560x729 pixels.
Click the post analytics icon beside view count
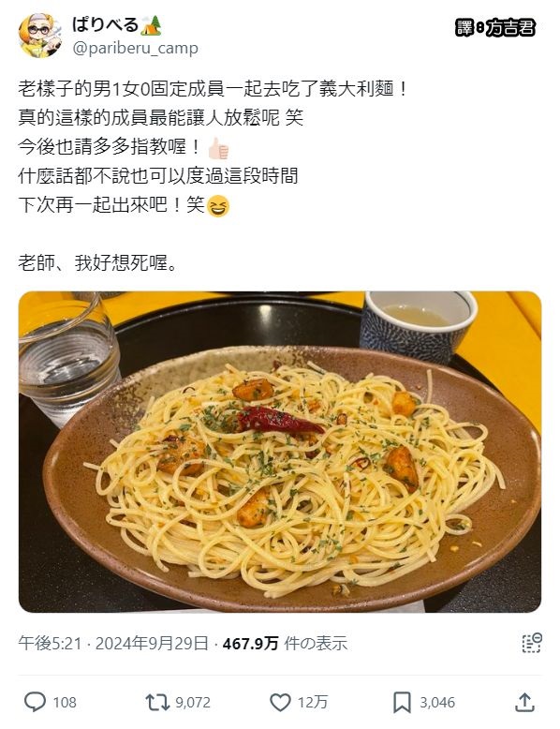pyautogui.click(x=531, y=643)
